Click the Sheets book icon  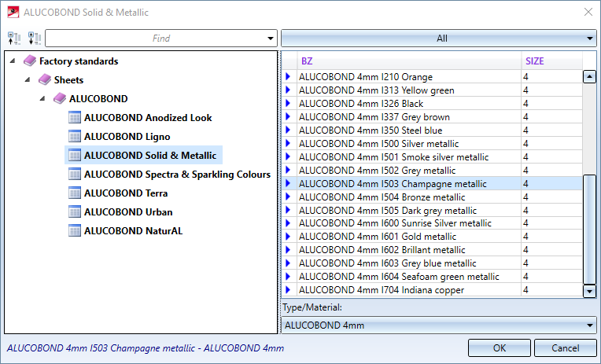click(x=45, y=79)
